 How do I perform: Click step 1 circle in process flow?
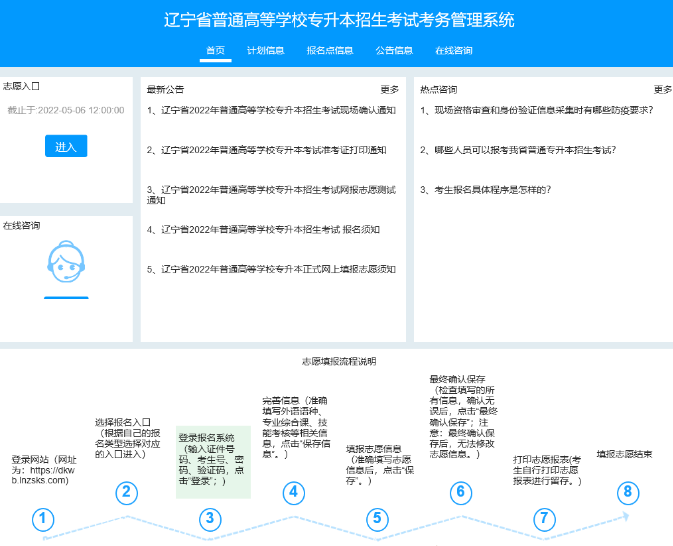point(42,519)
